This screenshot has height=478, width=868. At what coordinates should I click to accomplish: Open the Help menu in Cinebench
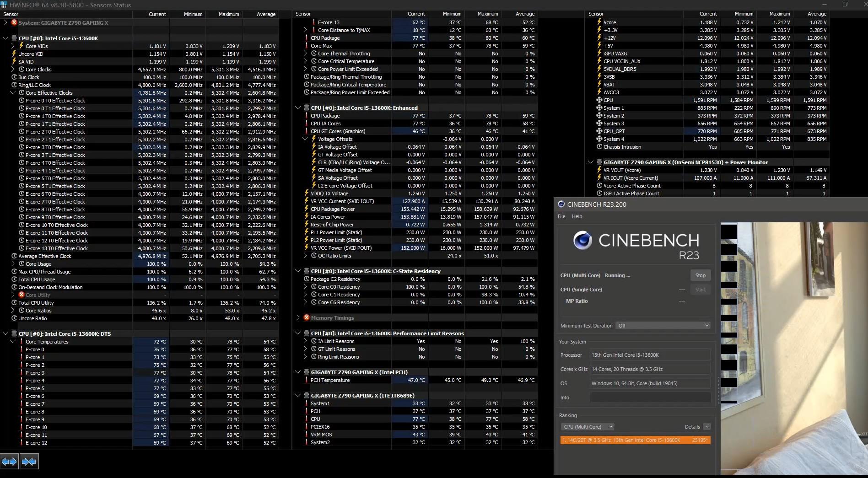pos(577,216)
